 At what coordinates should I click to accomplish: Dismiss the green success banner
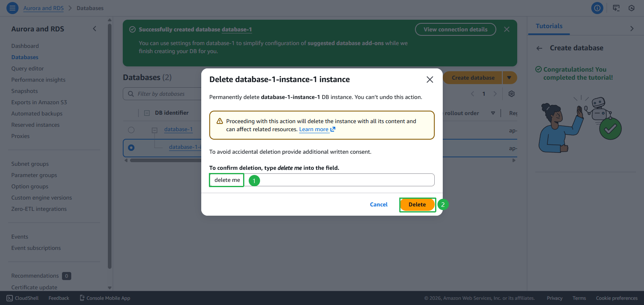pos(506,29)
